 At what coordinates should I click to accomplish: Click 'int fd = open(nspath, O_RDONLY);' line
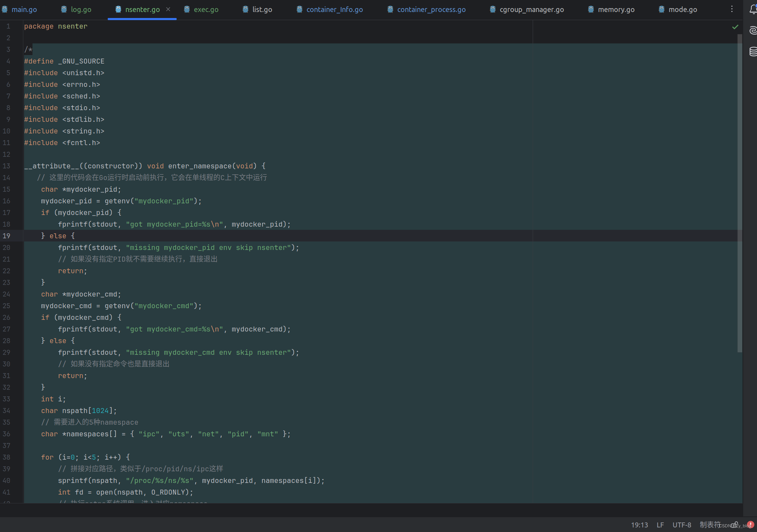click(125, 492)
